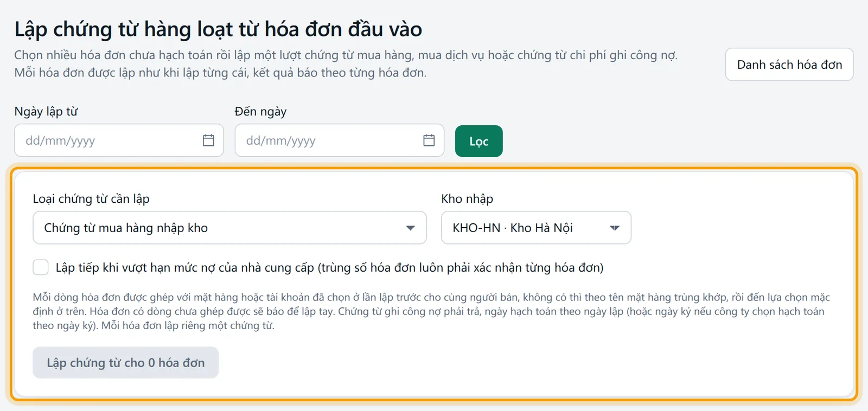Image resolution: width=868 pixels, height=411 pixels.
Task: Open the Loại chứng từ cần lập dropdown
Action: pos(229,228)
